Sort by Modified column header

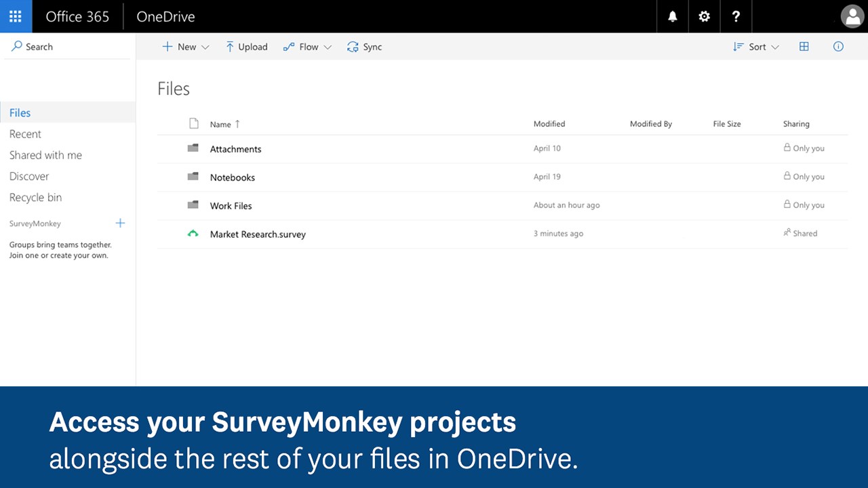tap(549, 124)
